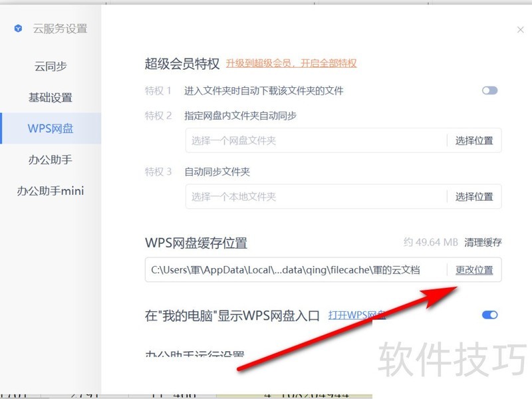This screenshot has width=532, height=399.
Task: Select the WPS网盘 sidebar item
Action: tap(51, 128)
